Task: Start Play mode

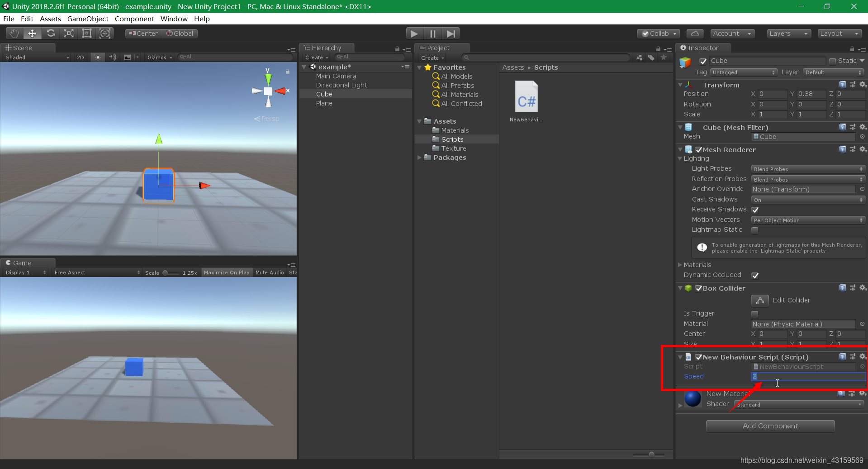Action: (414, 33)
